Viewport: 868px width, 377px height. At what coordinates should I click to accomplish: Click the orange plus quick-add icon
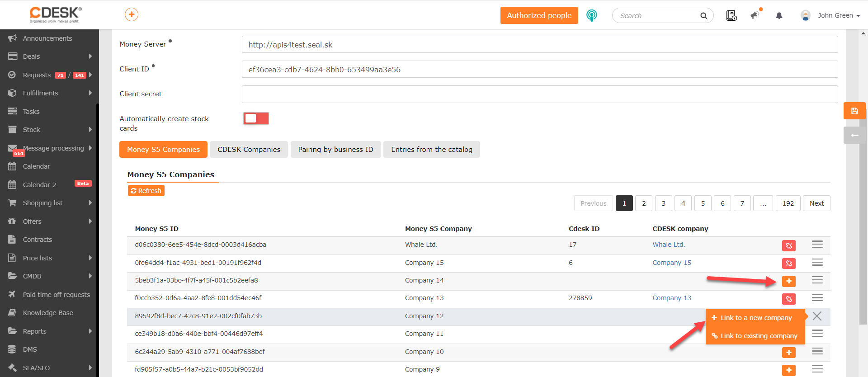pos(132,14)
